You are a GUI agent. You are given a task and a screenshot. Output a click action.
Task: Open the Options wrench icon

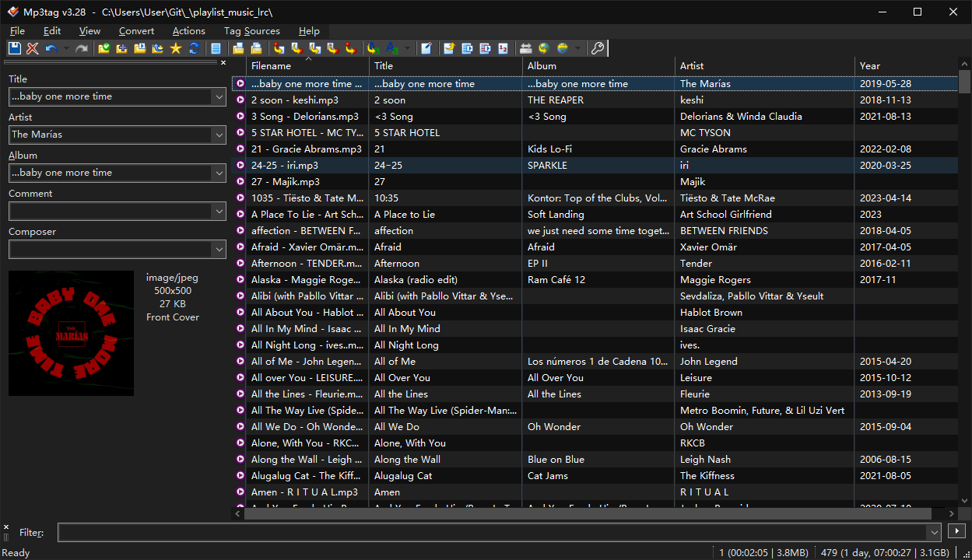coord(597,48)
